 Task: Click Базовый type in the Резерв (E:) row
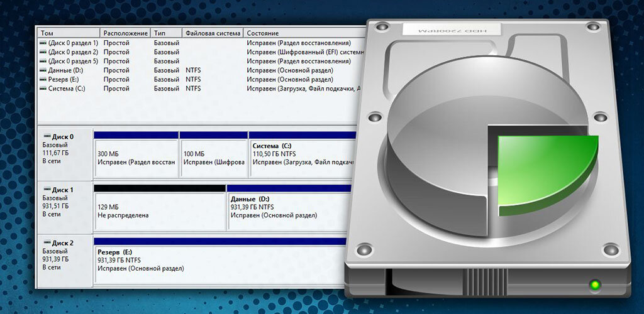(166, 79)
